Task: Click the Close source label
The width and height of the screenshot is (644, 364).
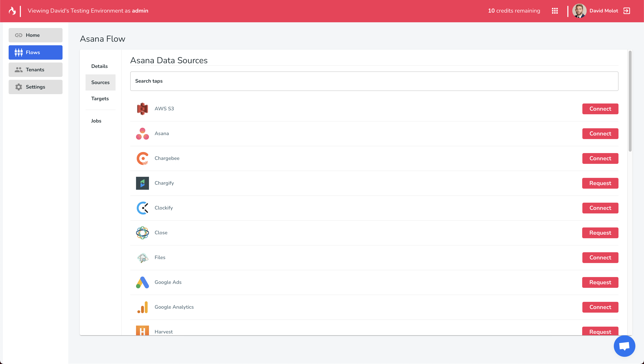Action: click(161, 233)
